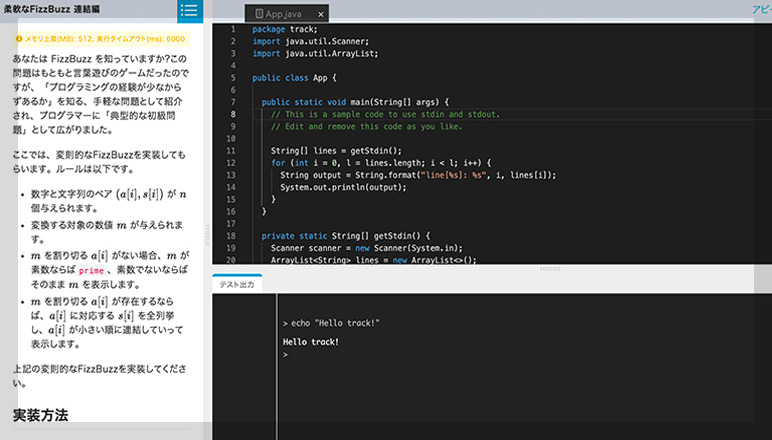Click the red 'prime' code keyword

(91, 270)
